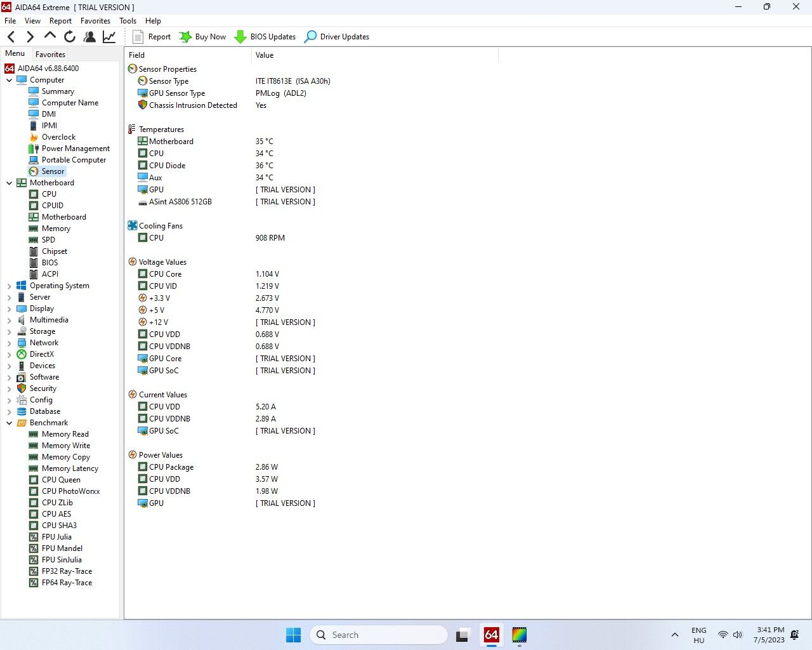Open the View menu
The image size is (812, 650).
pyautogui.click(x=32, y=21)
